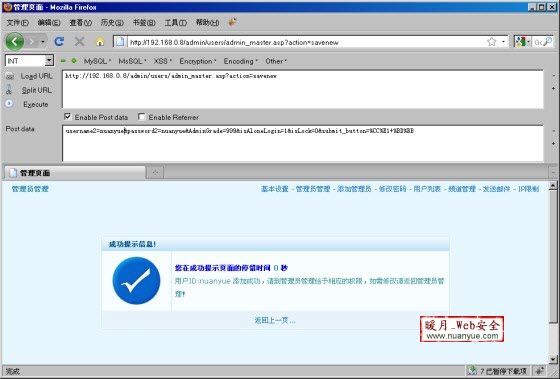Click the Google search input box
The width and height of the screenshot is (560, 379).
click(x=538, y=42)
